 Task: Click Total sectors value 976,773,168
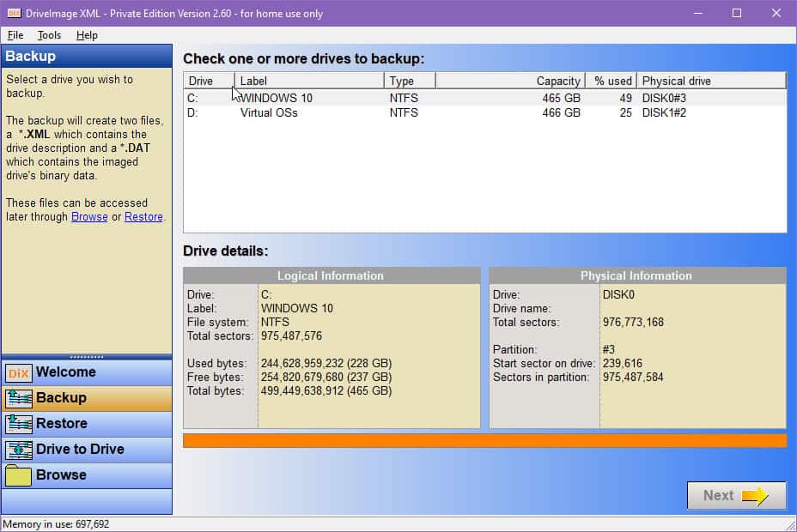(x=633, y=323)
